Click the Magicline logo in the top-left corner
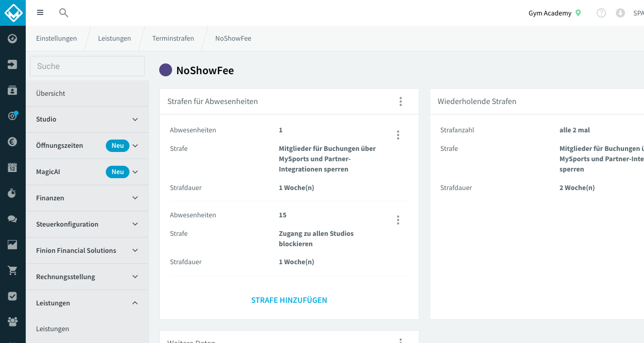Image resolution: width=644 pixels, height=343 pixels. [x=13, y=13]
